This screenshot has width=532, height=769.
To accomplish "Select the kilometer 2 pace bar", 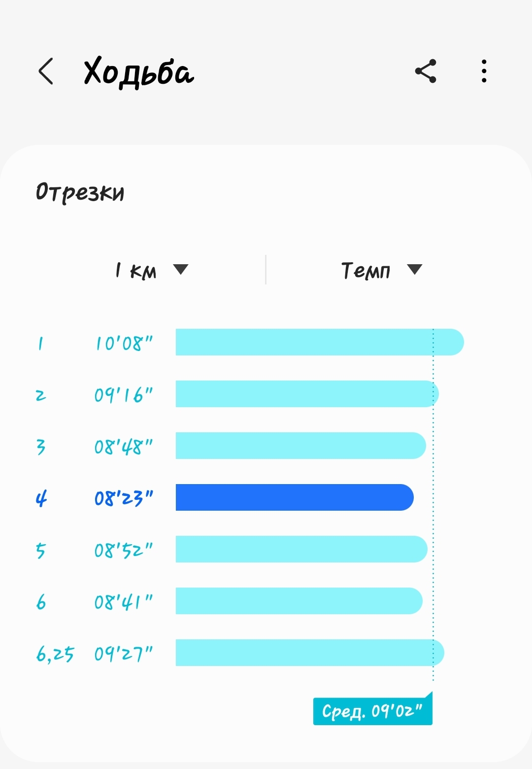I will click(x=306, y=394).
